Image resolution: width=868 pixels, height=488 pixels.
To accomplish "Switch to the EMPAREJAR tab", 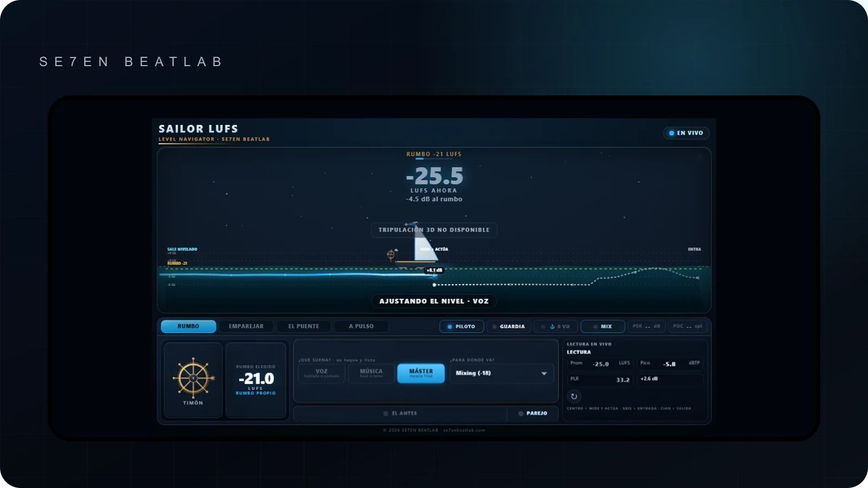I will pos(246,326).
